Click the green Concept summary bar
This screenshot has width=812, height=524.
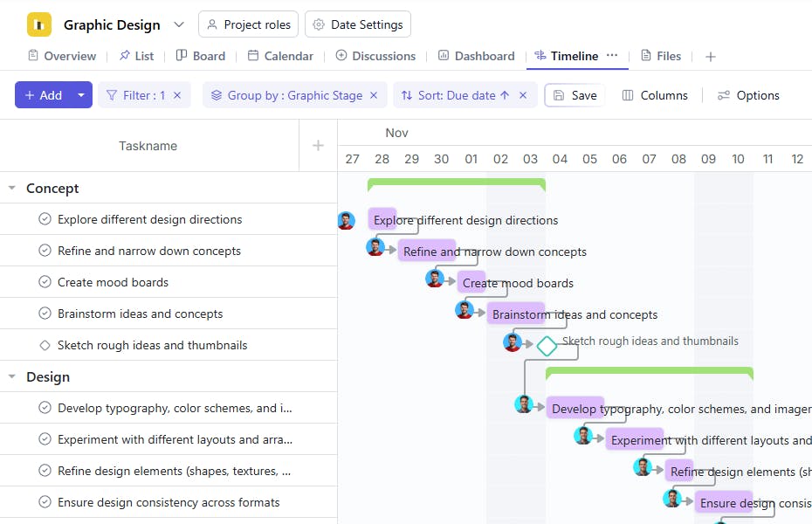pos(456,183)
